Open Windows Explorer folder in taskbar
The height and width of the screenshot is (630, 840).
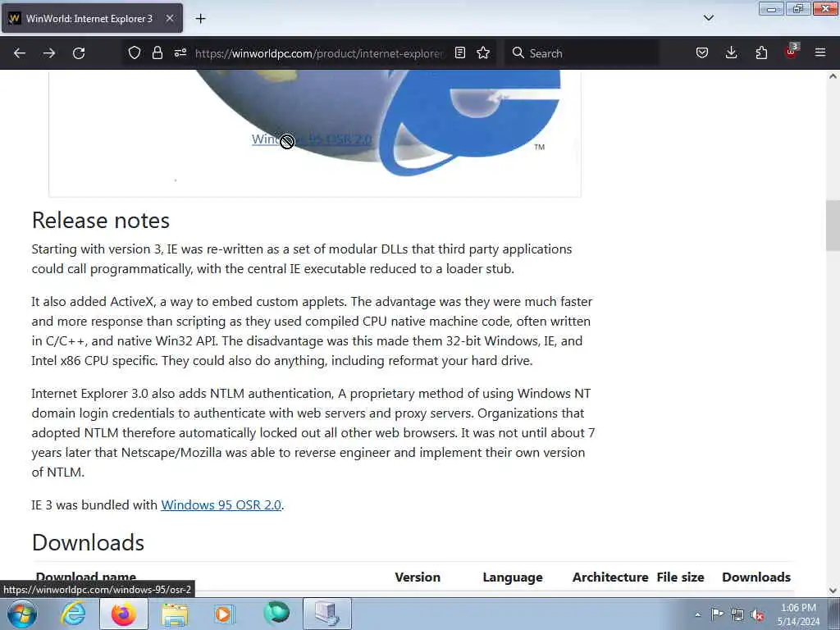[x=175, y=614]
